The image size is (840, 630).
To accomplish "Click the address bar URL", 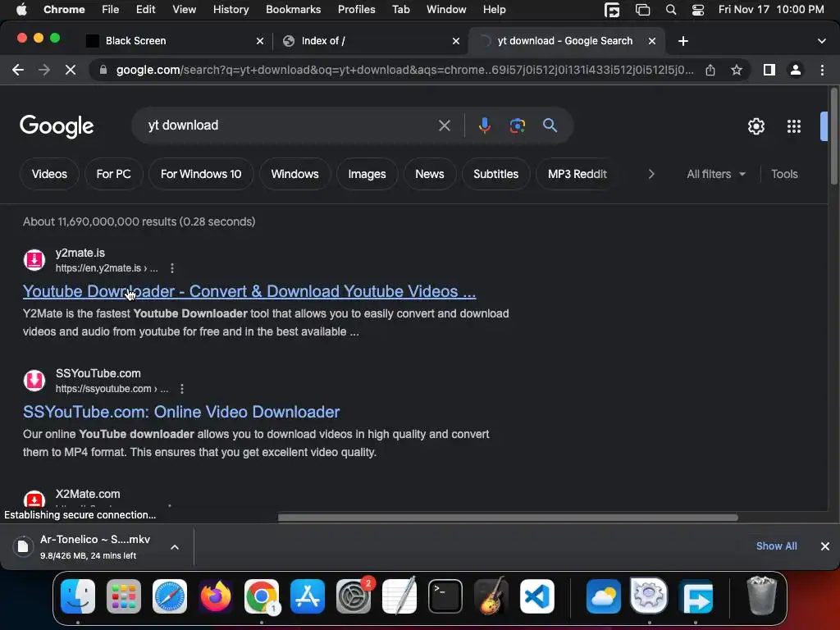I will 404,70.
